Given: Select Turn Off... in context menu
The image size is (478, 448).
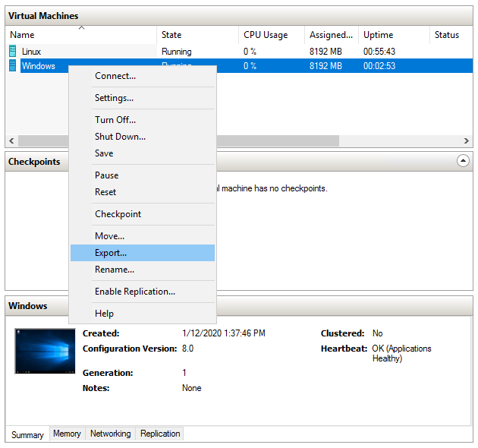Looking at the screenshot, I should [x=143, y=120].
